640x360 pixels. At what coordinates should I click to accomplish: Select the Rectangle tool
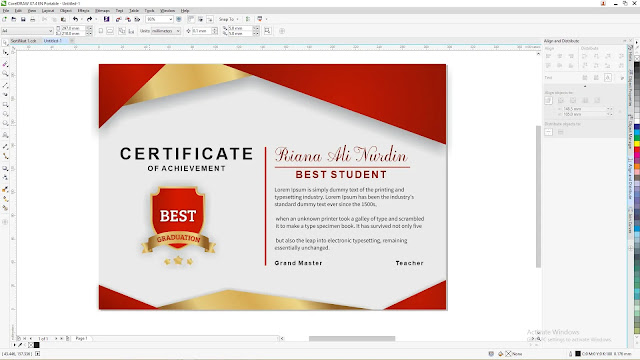pos(5,105)
